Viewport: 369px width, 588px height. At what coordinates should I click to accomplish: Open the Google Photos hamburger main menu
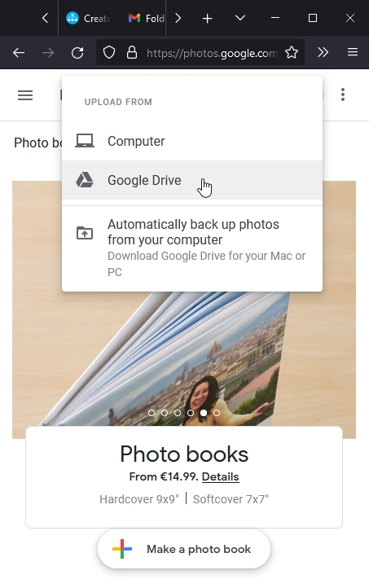[x=25, y=95]
